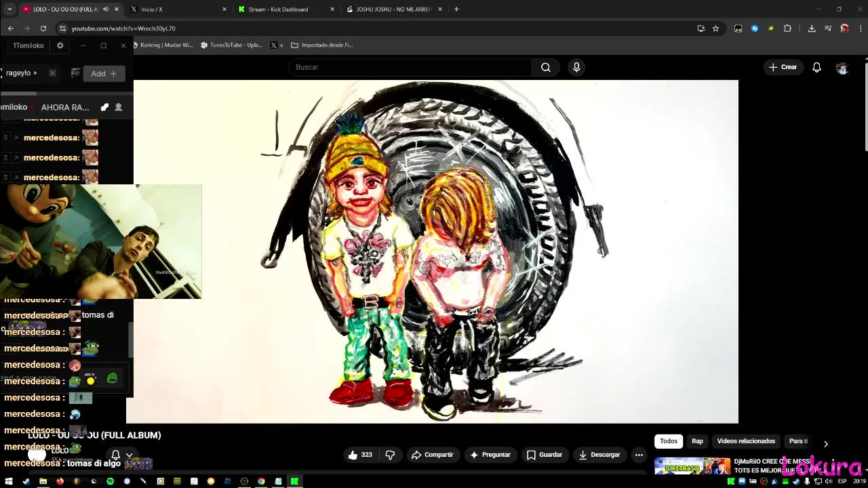Bookmark this page with the star icon
The height and width of the screenshot is (488, 868).
pyautogui.click(x=715, y=28)
